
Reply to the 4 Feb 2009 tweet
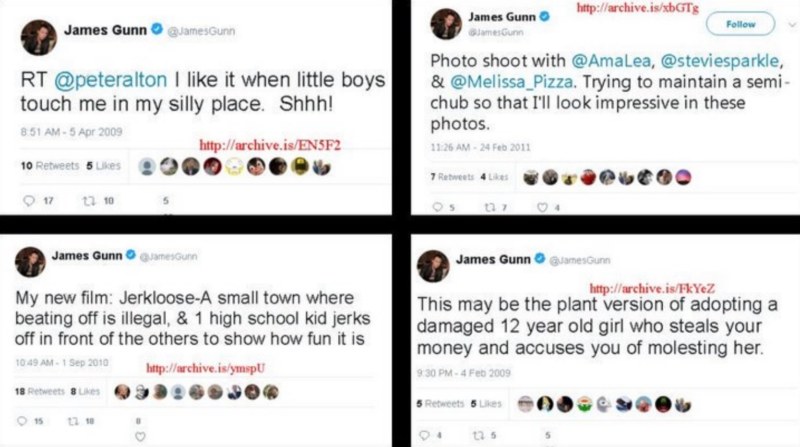[424, 434]
